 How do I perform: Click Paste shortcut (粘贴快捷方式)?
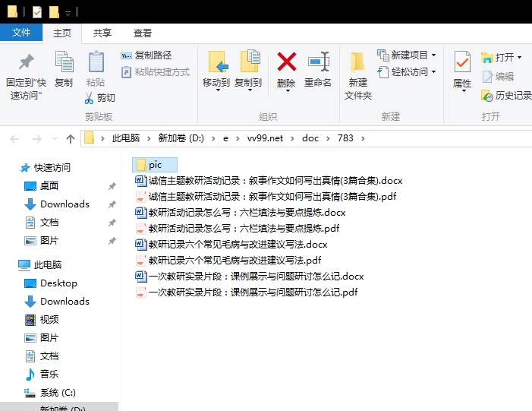156,72
